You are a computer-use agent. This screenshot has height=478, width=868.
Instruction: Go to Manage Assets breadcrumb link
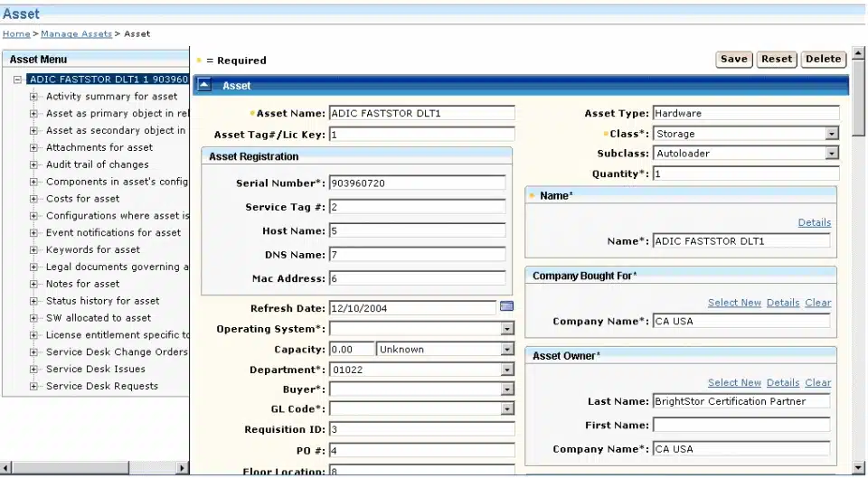point(76,33)
